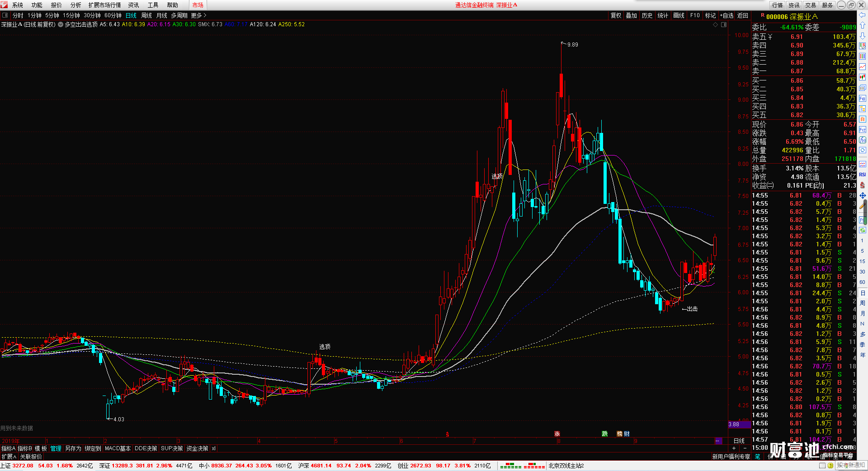Click the '财' marker at chart bottom

pyautogui.click(x=627, y=434)
